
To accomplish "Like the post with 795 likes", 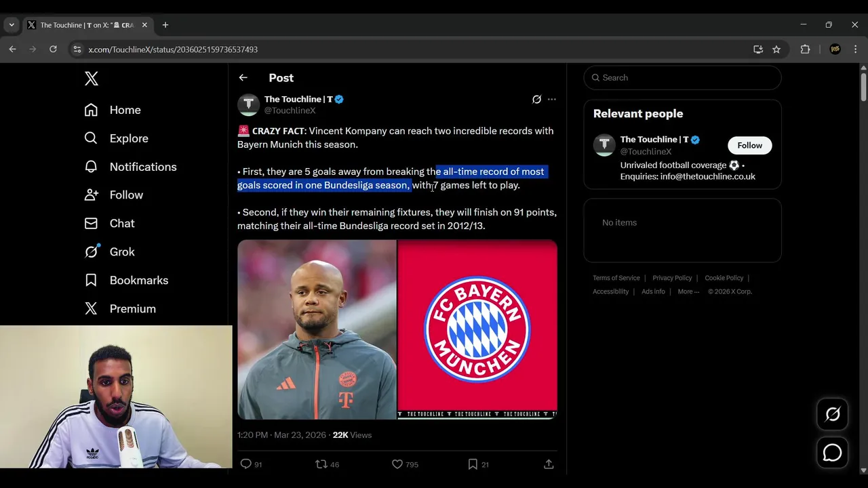I will [x=405, y=464].
